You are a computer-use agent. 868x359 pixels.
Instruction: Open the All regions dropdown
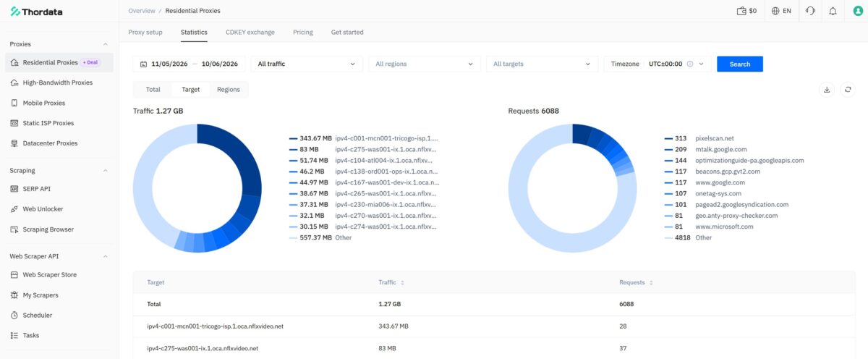[x=425, y=64]
